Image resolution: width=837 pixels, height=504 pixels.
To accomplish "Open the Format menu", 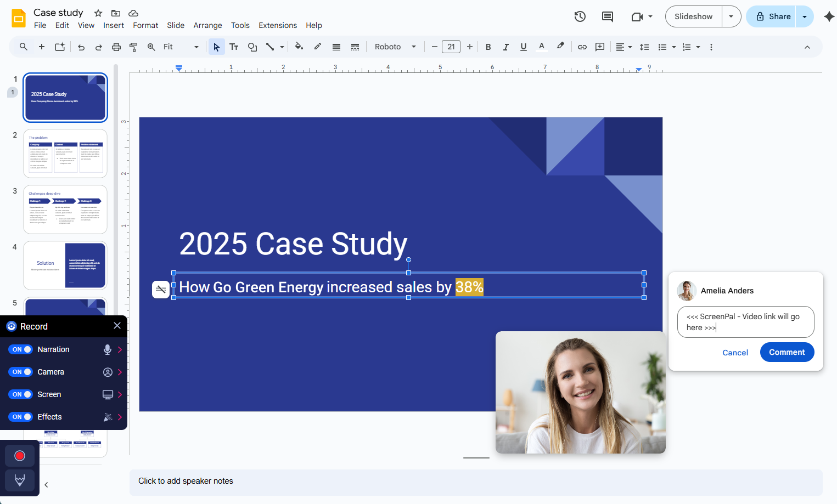I will (145, 25).
